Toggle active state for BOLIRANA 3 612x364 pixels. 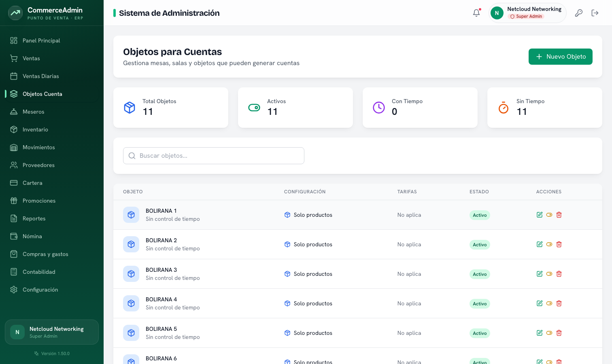coord(549,274)
